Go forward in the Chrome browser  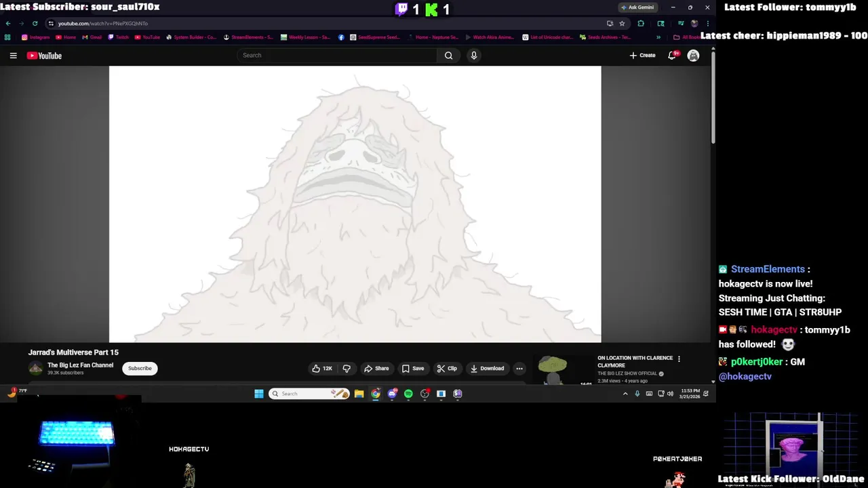21,23
